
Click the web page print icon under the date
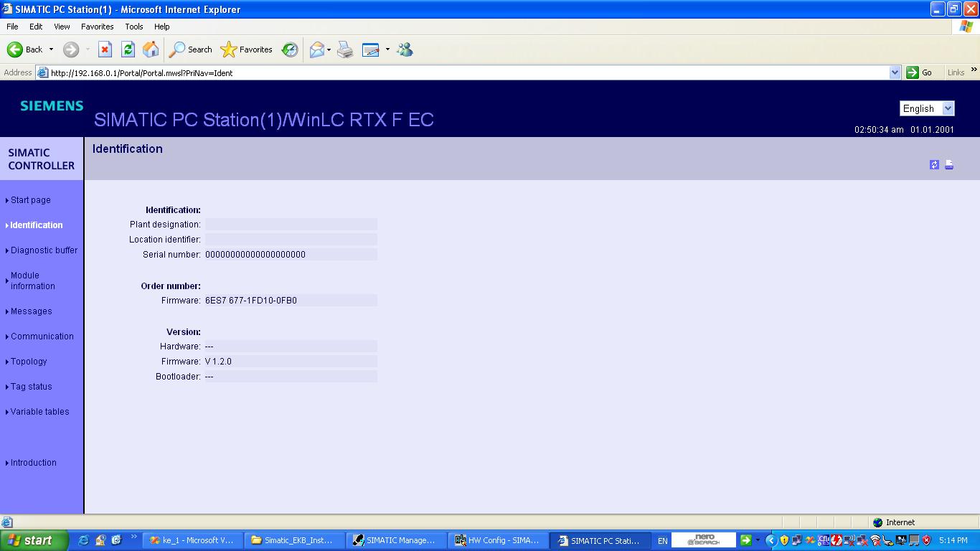(x=949, y=165)
